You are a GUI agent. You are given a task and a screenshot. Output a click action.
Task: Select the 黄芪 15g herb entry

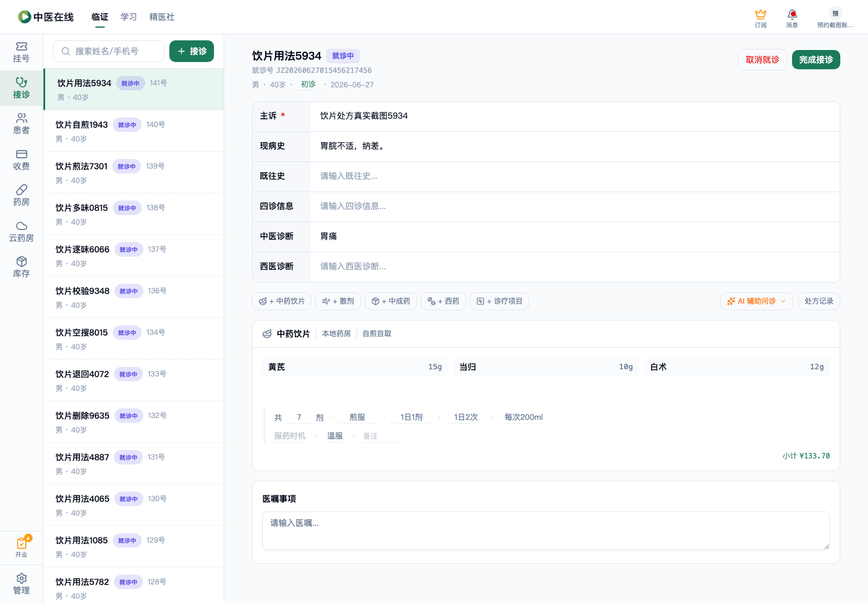[x=355, y=367]
